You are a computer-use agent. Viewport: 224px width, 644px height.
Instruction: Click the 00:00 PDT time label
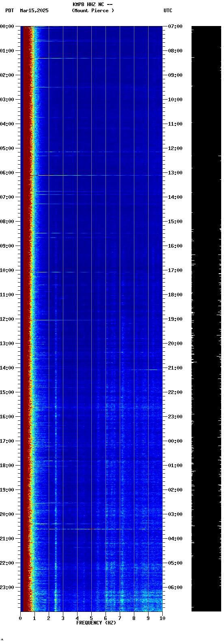7,26
